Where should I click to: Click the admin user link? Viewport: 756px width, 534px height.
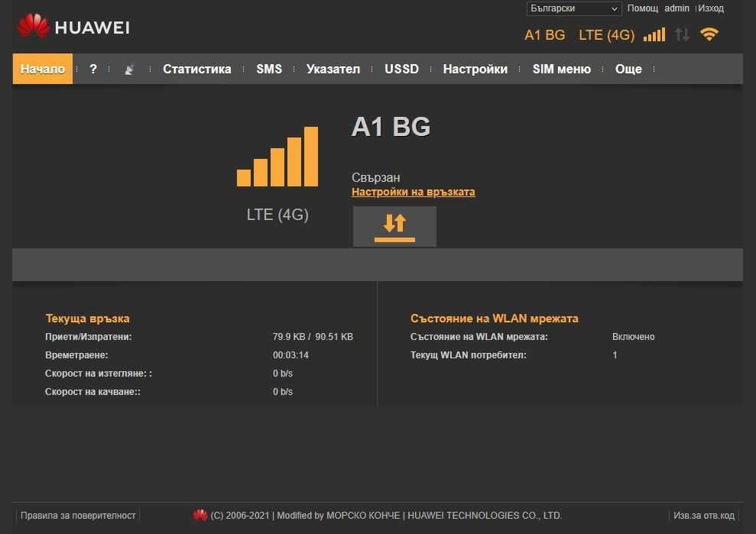pos(677,8)
